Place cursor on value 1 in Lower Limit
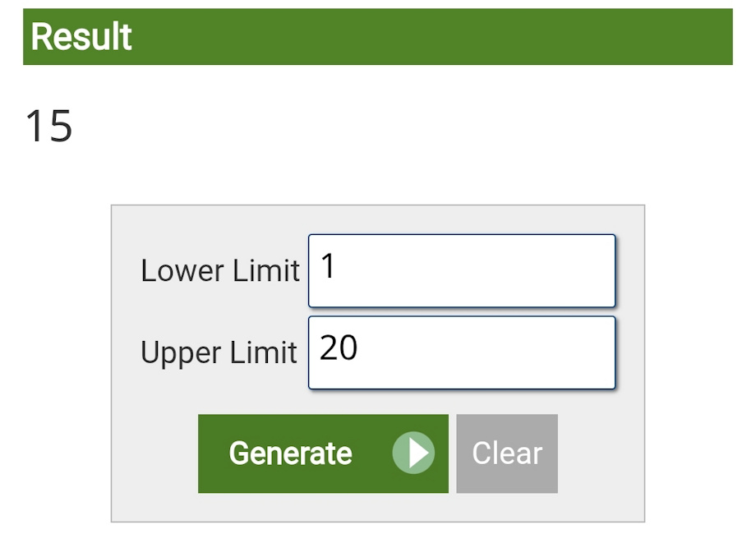The image size is (756, 543). click(328, 267)
